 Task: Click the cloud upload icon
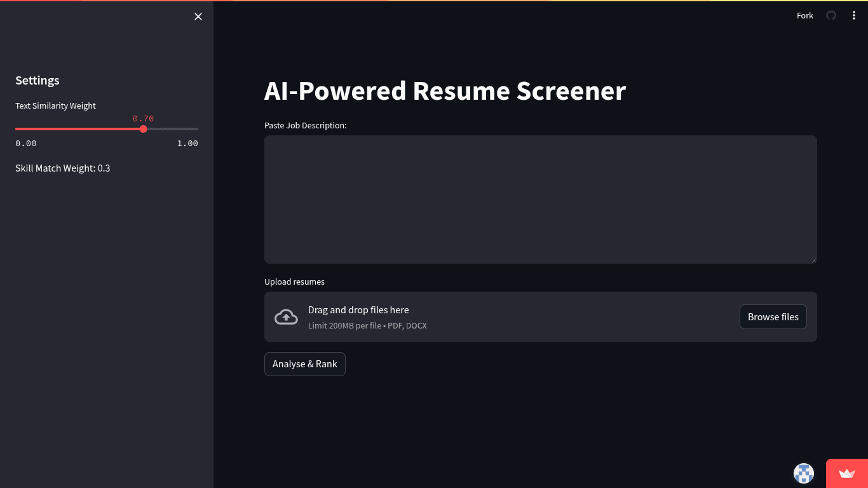(x=286, y=316)
